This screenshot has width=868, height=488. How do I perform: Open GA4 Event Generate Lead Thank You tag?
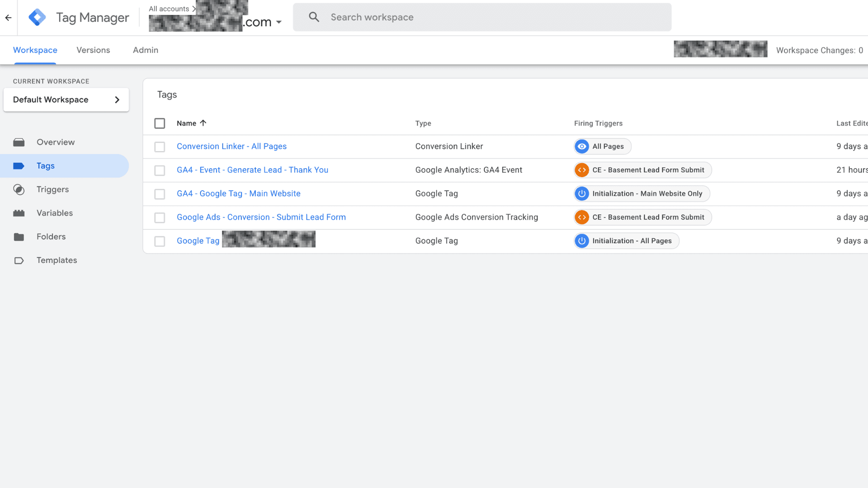coord(252,170)
